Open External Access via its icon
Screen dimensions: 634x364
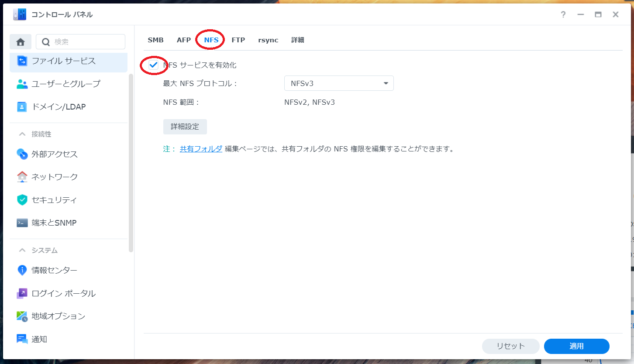coord(22,154)
